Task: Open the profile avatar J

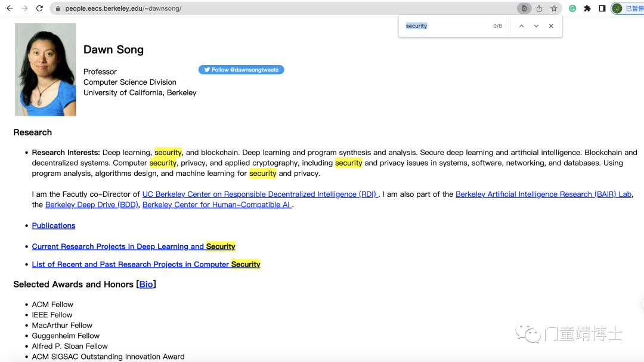Action: pos(617,8)
